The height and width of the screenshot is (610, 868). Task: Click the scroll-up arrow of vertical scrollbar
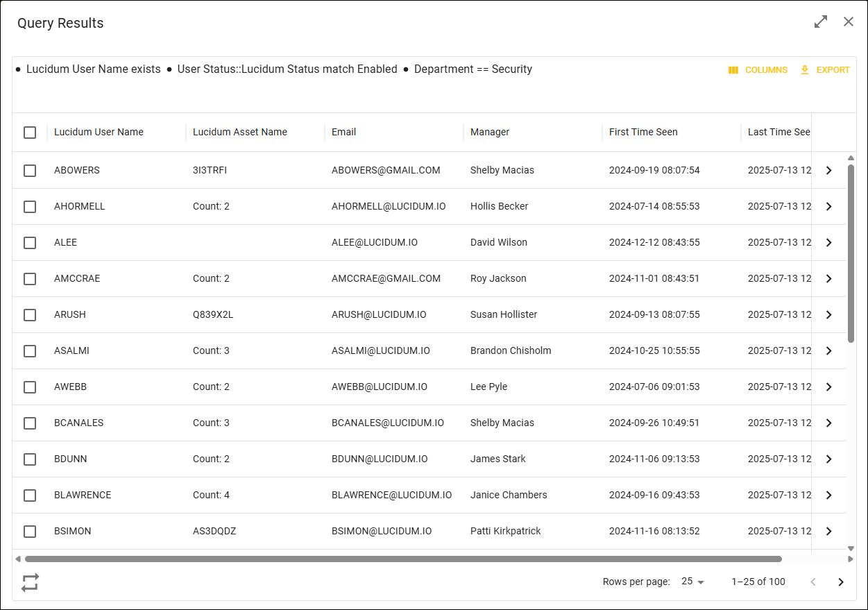(x=851, y=158)
